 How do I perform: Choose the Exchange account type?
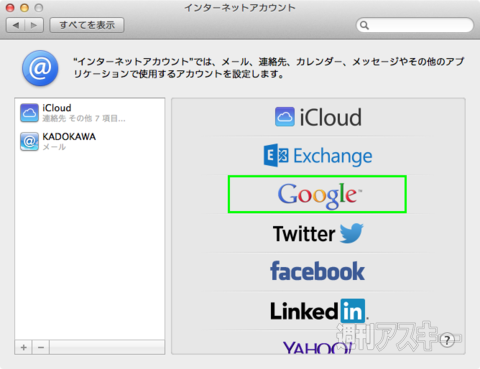point(318,156)
